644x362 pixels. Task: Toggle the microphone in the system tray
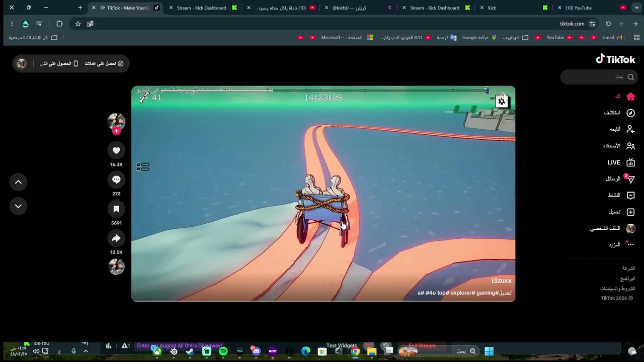(73, 351)
